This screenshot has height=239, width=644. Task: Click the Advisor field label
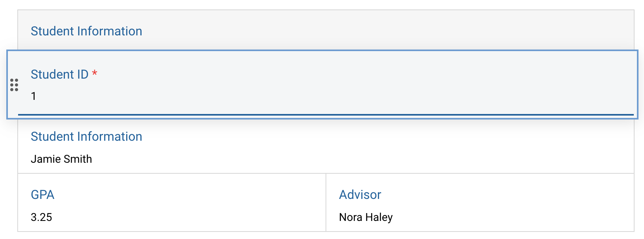point(360,194)
